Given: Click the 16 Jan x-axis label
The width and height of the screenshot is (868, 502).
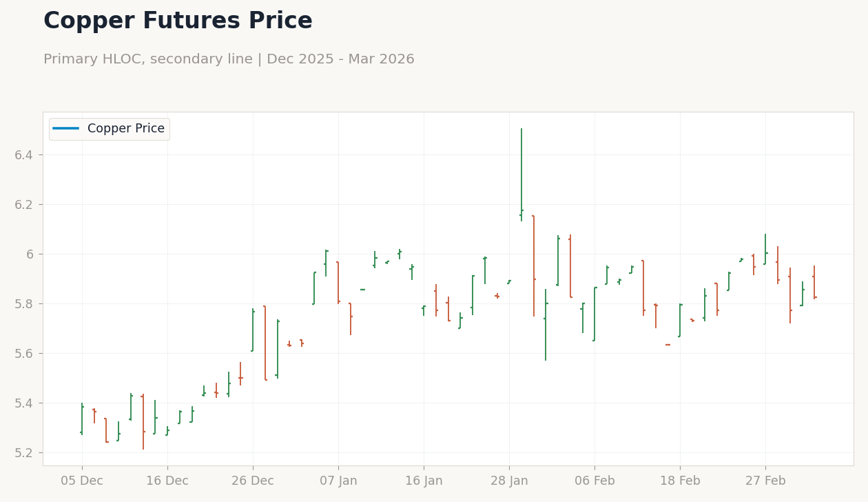Looking at the screenshot, I should tap(424, 481).
